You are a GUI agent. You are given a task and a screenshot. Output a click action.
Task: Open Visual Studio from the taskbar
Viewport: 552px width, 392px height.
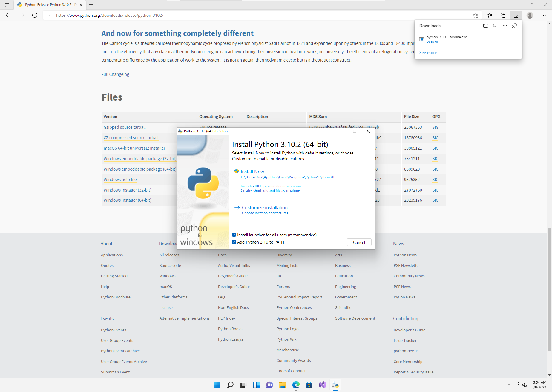point(322,385)
